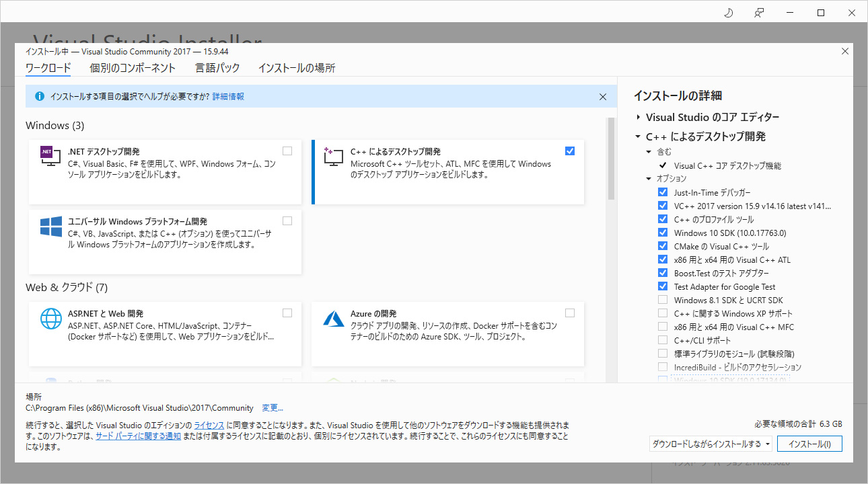Open the サード パーティに関する通知 link
Screen dimensions: 868x484
point(138,436)
